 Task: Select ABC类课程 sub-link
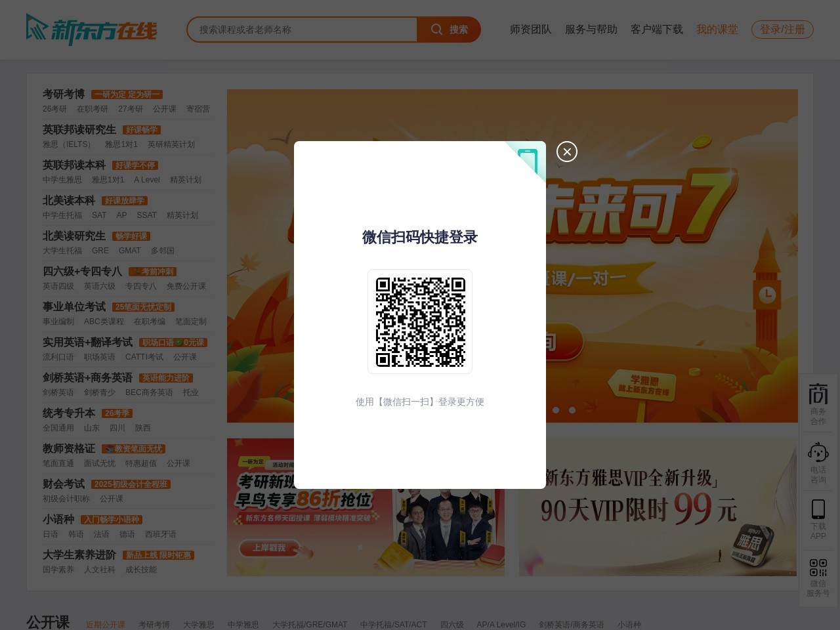click(x=104, y=322)
